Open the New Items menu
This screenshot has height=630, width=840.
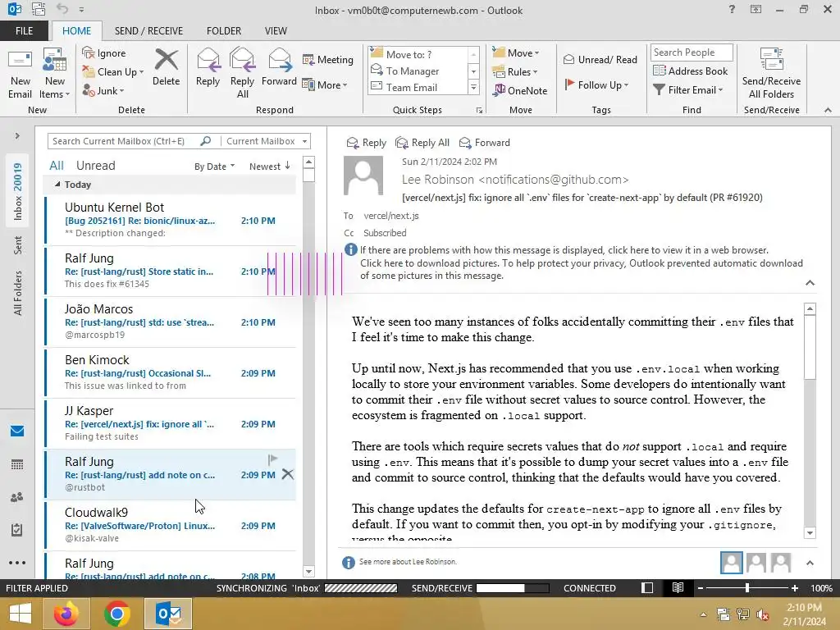[x=55, y=74]
